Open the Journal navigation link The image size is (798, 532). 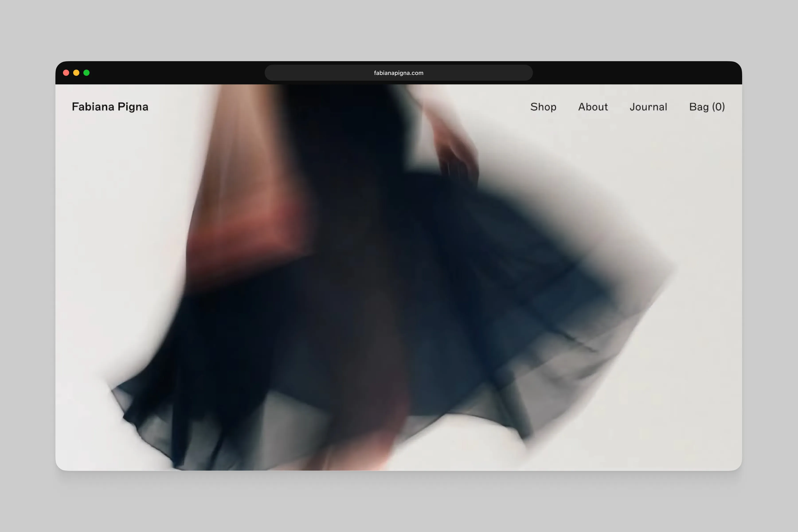[648, 107]
